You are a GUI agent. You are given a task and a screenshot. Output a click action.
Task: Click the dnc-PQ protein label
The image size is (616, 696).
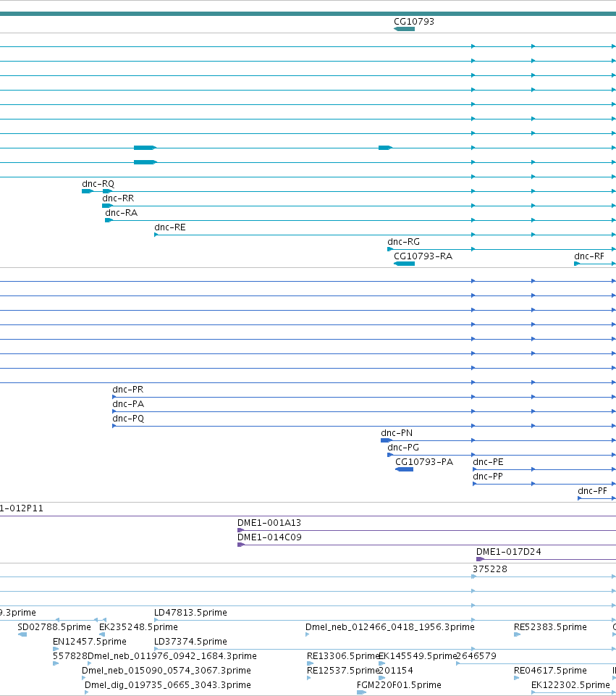pos(128,418)
